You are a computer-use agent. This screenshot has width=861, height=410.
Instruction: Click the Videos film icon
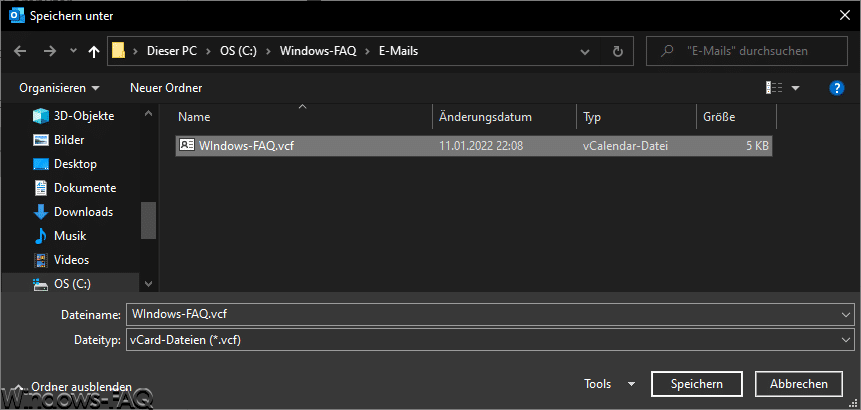(41, 260)
